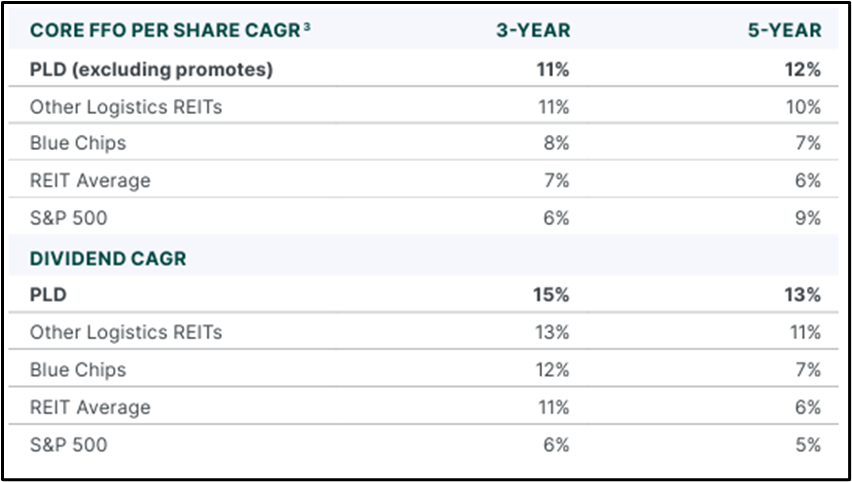Select the 5-YEAR column header
Screen dimensions: 852x482
pyautogui.click(x=785, y=30)
